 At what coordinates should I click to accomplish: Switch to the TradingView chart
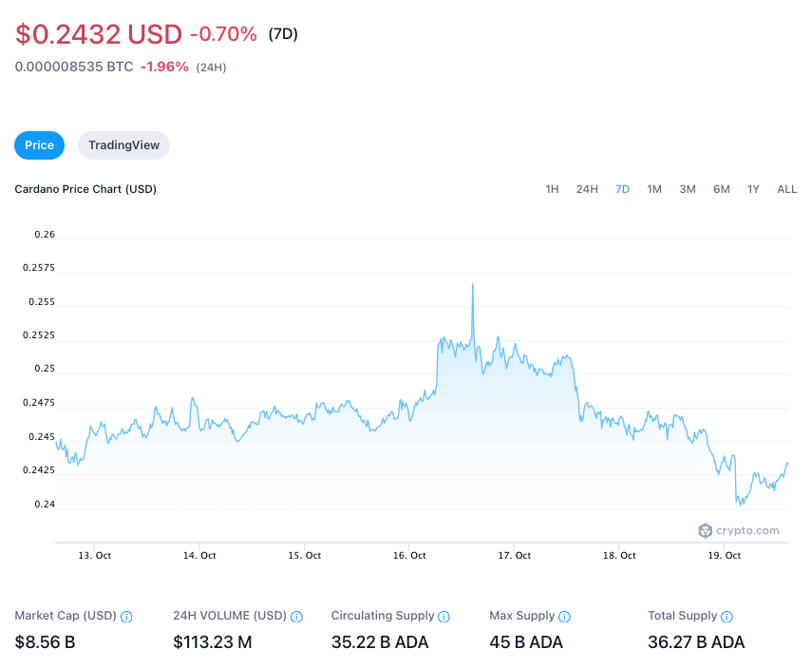(x=123, y=145)
